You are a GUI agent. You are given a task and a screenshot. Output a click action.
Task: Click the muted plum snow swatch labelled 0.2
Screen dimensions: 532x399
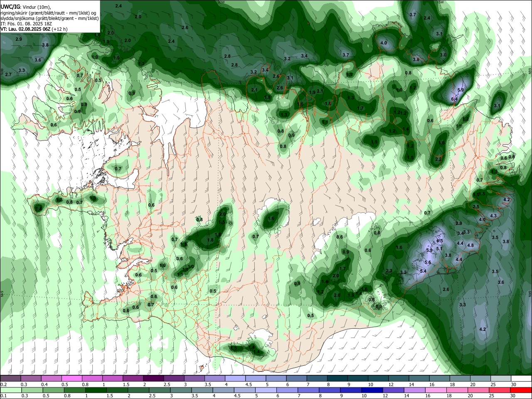point(10,379)
